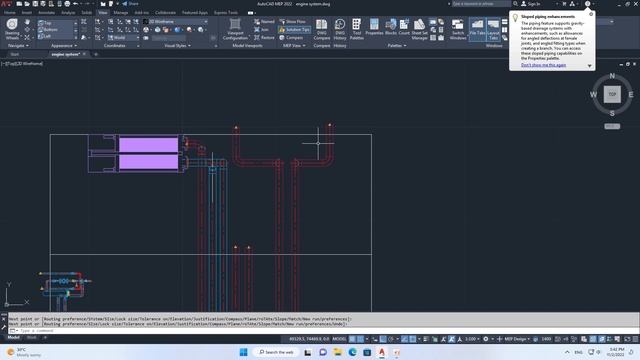Click the Open folder icon in quick access
The width and height of the screenshot is (640, 360).
[27, 4]
